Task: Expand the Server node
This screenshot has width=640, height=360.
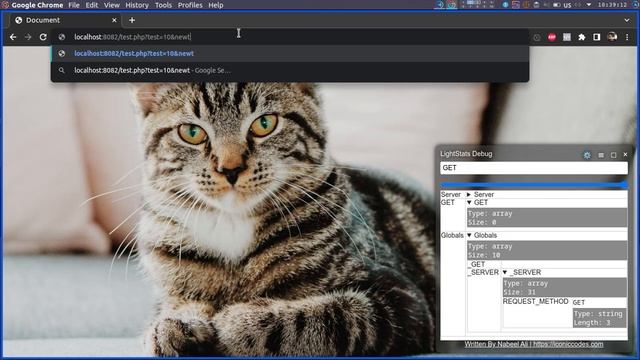Action: coord(469,195)
